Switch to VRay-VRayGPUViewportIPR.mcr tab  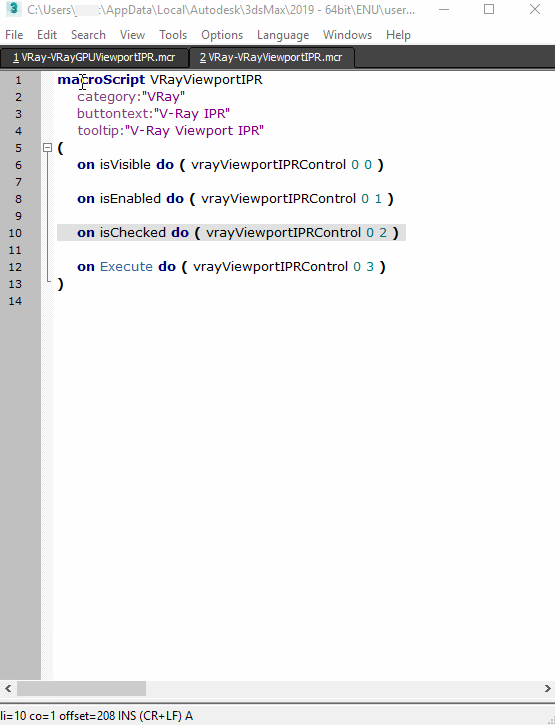pos(94,58)
